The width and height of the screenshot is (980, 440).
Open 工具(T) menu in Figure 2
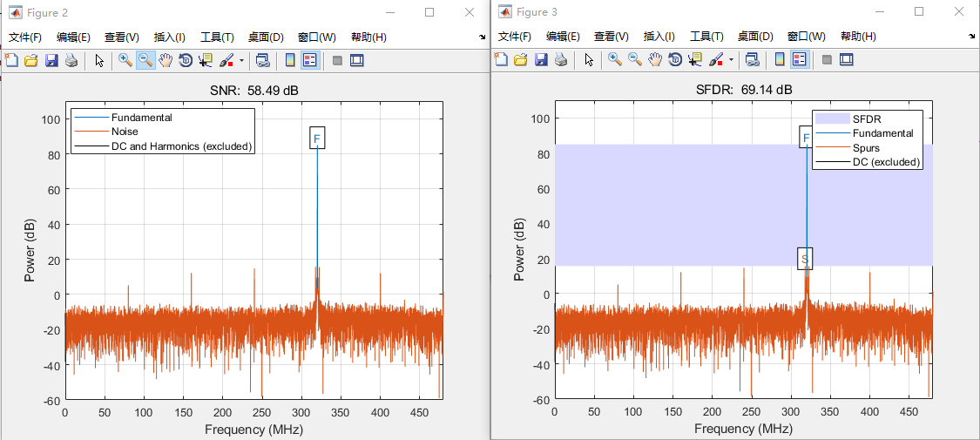217,37
